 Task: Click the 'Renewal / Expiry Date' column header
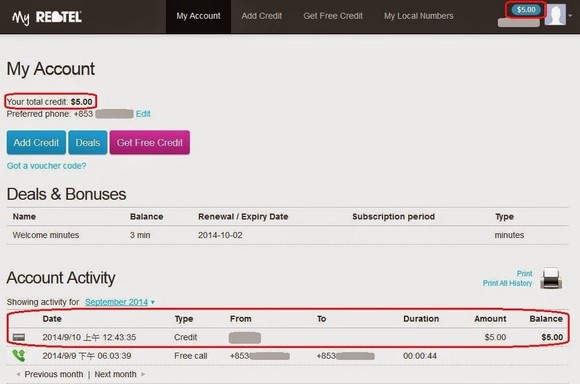pos(243,216)
